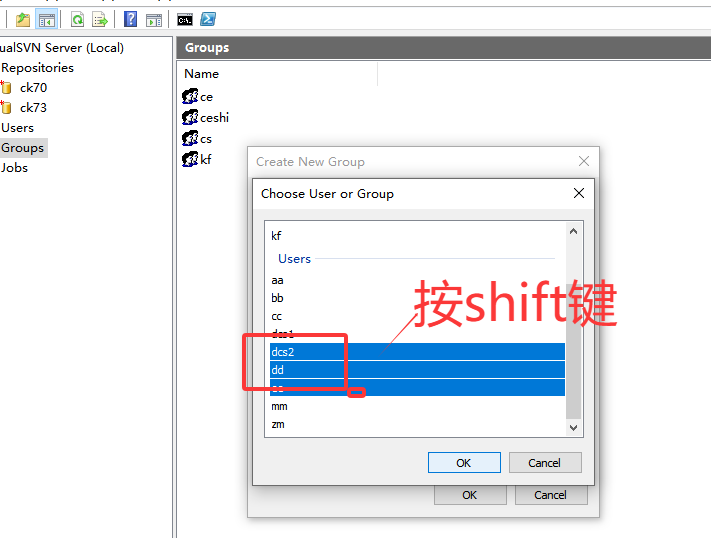Select user dcs2 in the list
Screen dimensions: 711x538
tap(417, 352)
